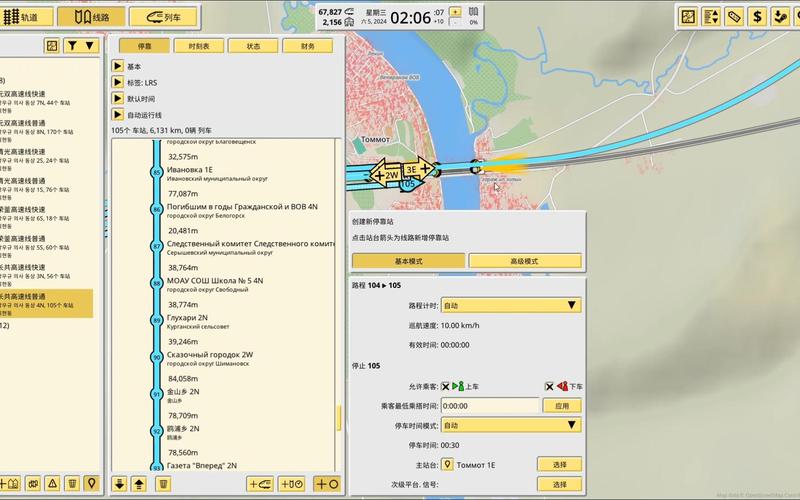Click the map overview icon in the top-right toolbar
This screenshot has height=500, width=800.
point(688,17)
